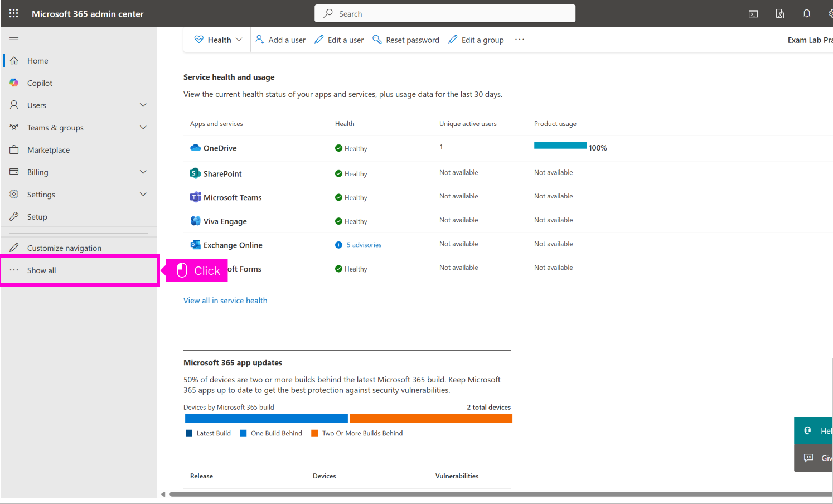
Task: Expand the Settings navigation section
Action: 143,195
